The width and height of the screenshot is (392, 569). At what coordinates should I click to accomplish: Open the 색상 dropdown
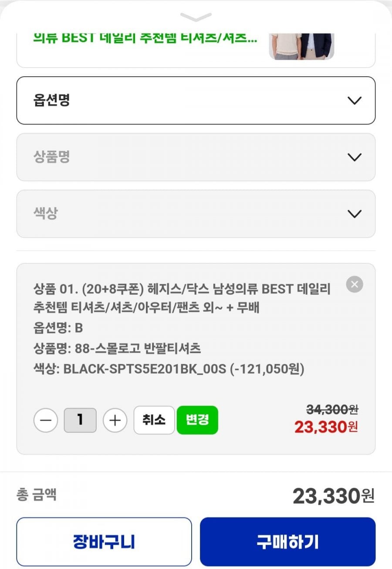(196, 214)
